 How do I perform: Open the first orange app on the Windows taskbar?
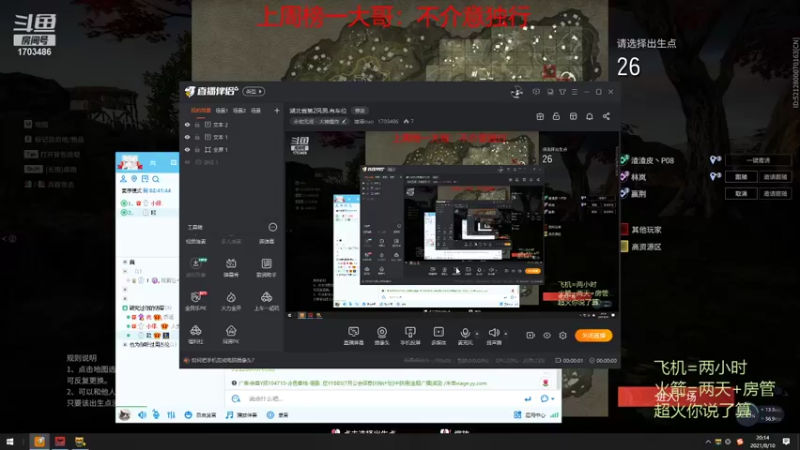click(x=39, y=441)
